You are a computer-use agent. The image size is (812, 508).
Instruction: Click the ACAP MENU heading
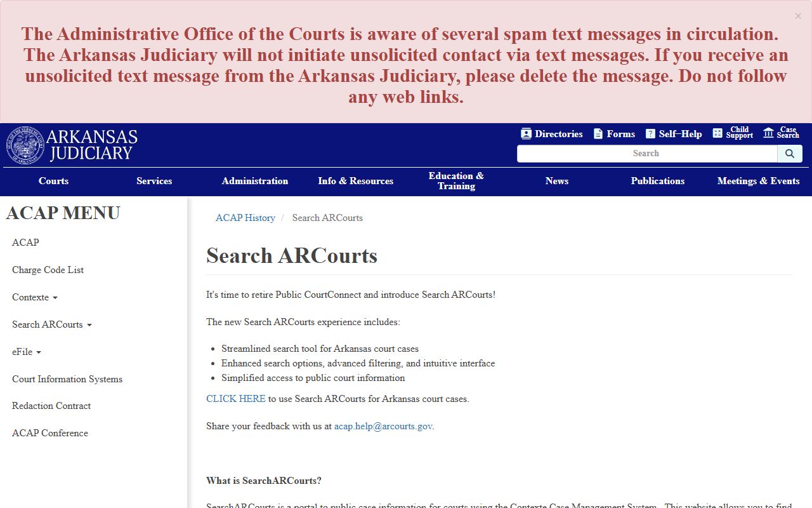63,213
